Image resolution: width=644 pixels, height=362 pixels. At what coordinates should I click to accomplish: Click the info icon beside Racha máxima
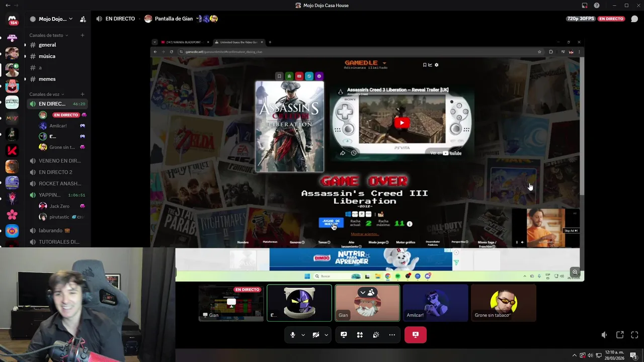[x=410, y=224]
